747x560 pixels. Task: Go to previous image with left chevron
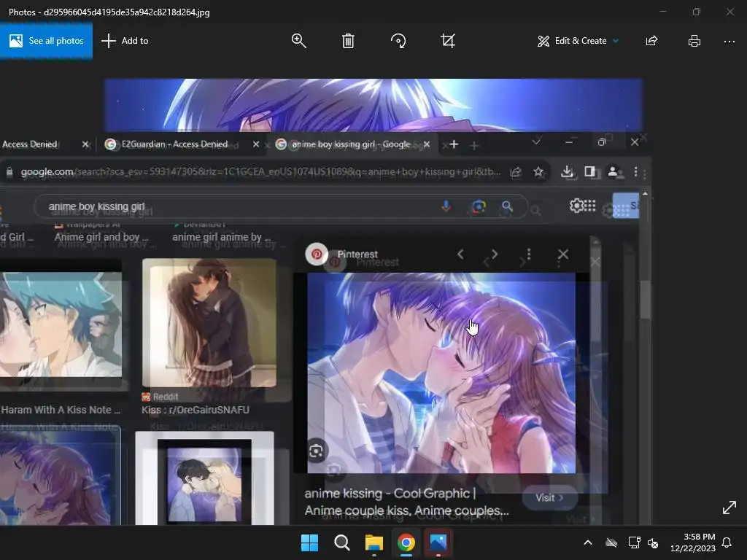tap(460, 254)
